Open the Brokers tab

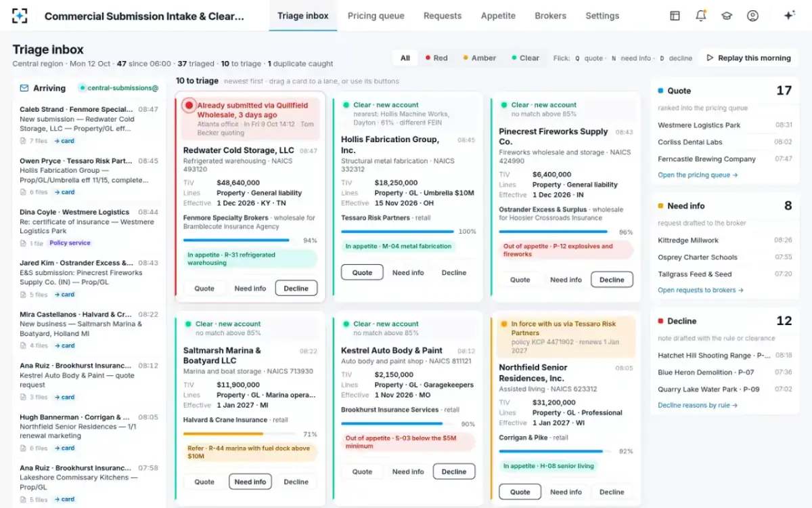[550, 16]
